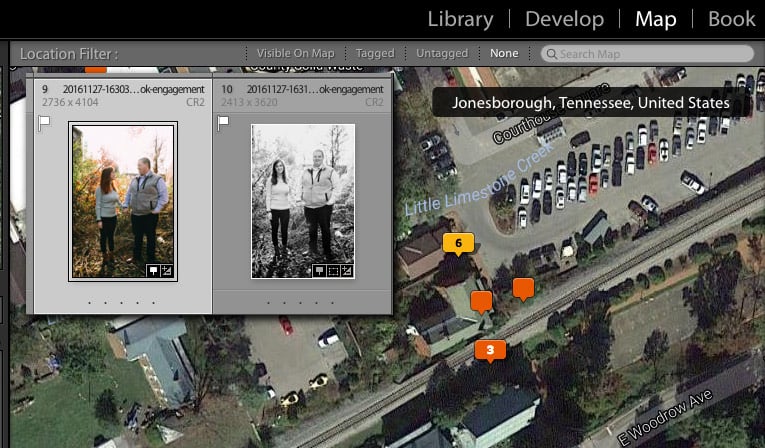Open the Develop module
This screenshot has width=765, height=448.
tap(564, 19)
